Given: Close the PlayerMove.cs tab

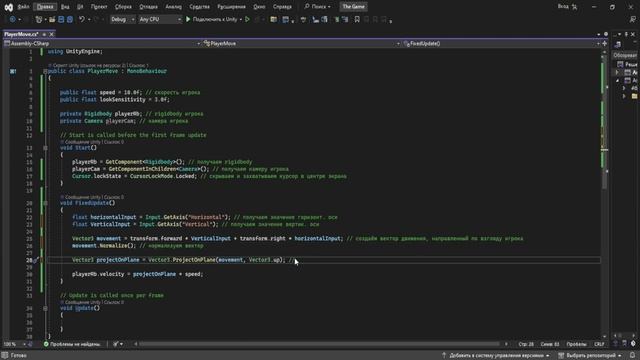Looking at the screenshot, I should point(51,34).
